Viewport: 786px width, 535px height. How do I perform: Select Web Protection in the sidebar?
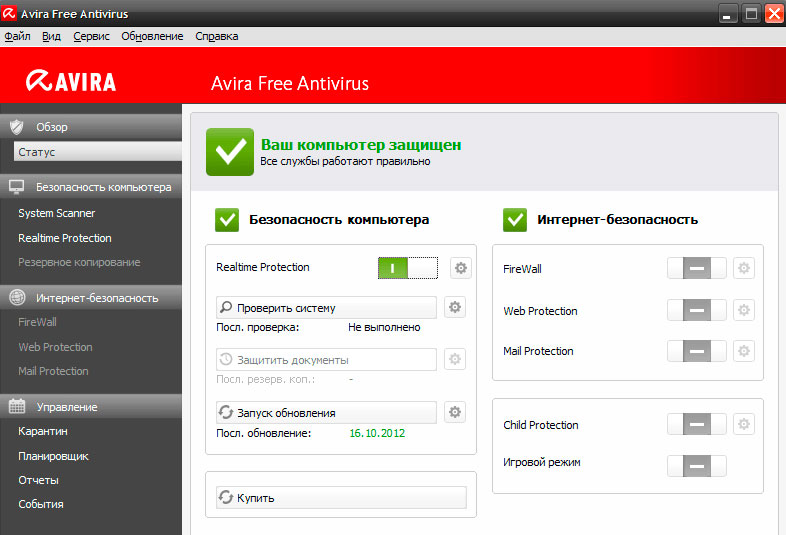tap(55, 347)
